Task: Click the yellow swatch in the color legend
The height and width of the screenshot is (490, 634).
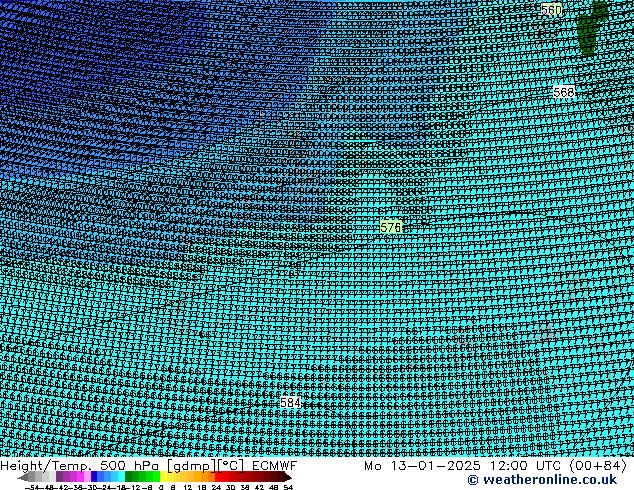Action: 163,477
